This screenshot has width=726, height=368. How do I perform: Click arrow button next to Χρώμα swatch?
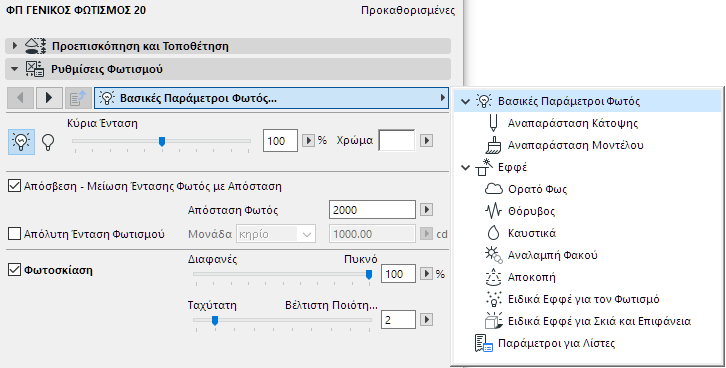[x=426, y=140]
